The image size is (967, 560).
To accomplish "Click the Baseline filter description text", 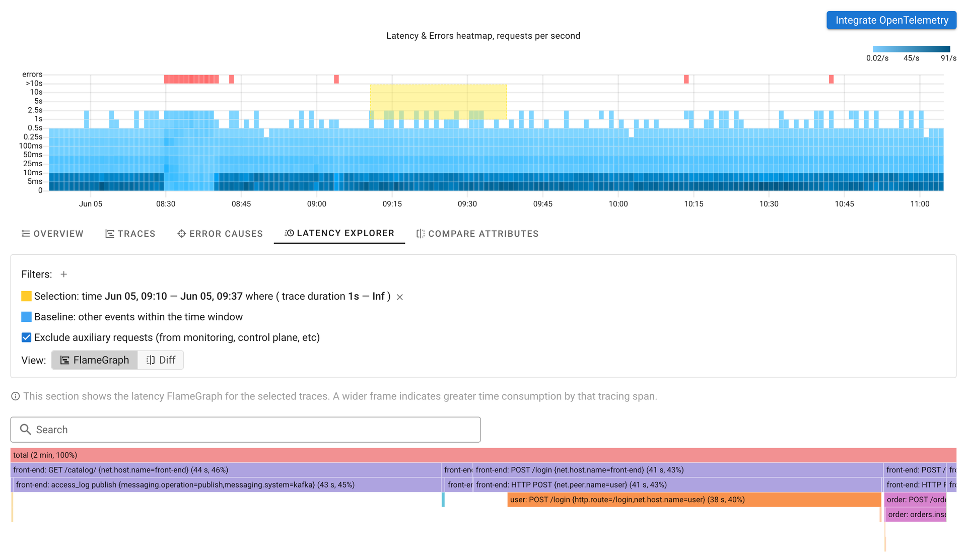I will pyautogui.click(x=139, y=317).
